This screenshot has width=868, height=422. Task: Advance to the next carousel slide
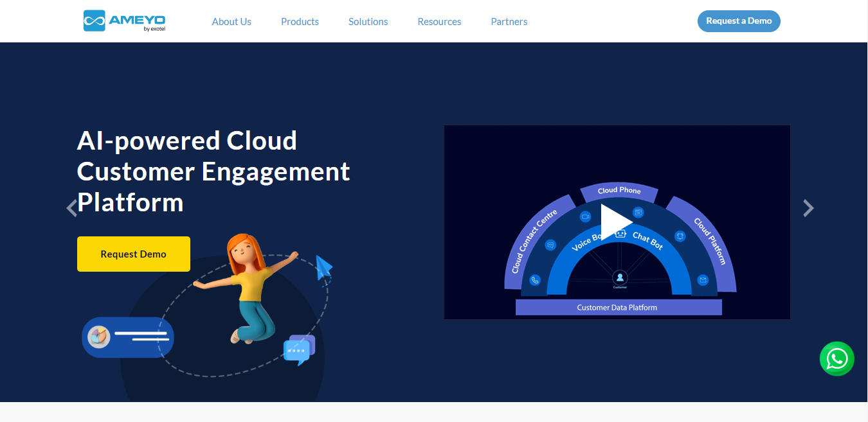(x=808, y=208)
